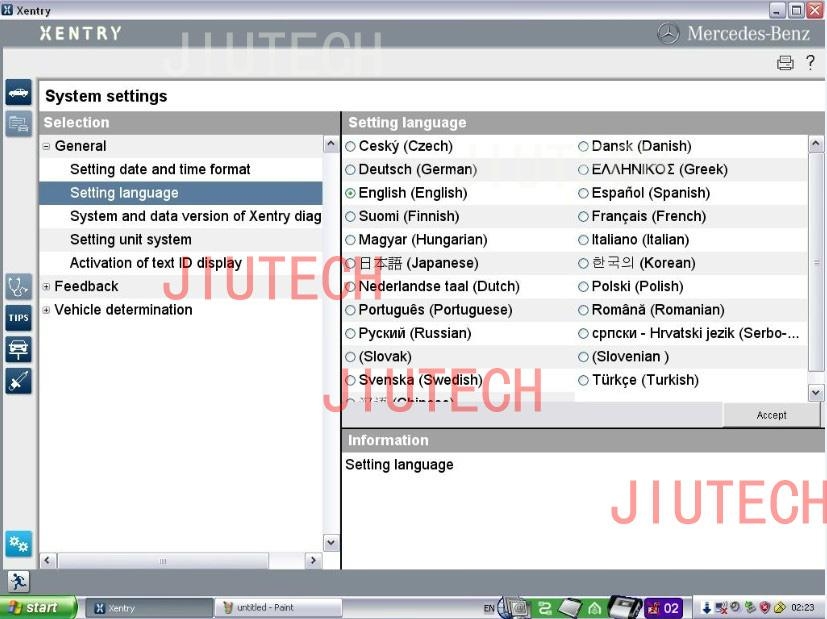This screenshot has width=827, height=619.
Task: Open the stethoscope diagnosis icon in sidebar
Action: [x=18, y=286]
